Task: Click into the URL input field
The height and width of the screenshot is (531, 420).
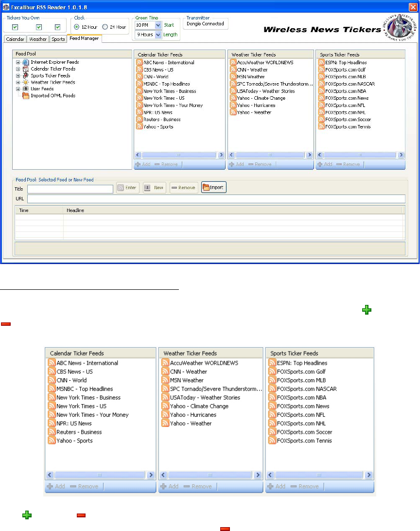Action: pyautogui.click(x=216, y=199)
